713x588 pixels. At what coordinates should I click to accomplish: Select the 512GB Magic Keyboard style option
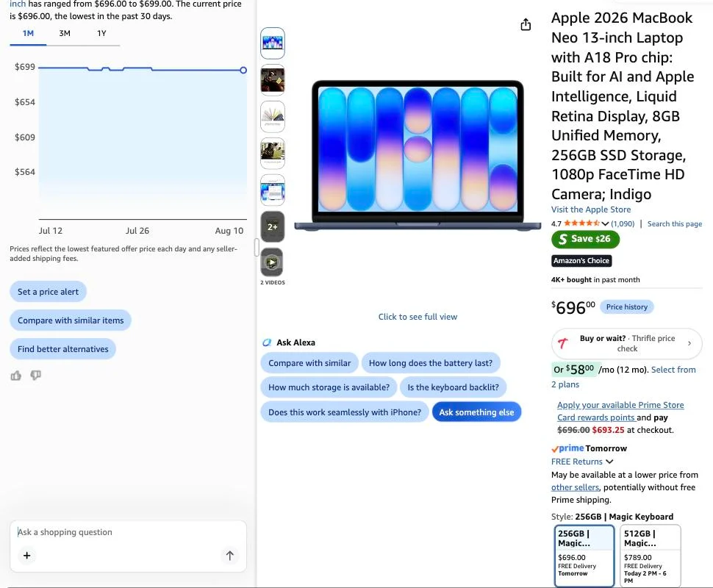coord(651,556)
